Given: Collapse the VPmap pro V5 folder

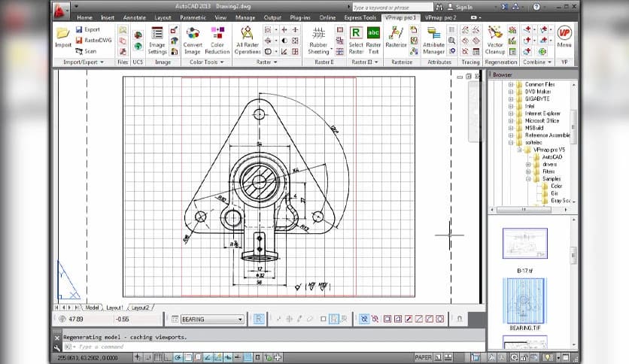Looking at the screenshot, I should 520,149.
